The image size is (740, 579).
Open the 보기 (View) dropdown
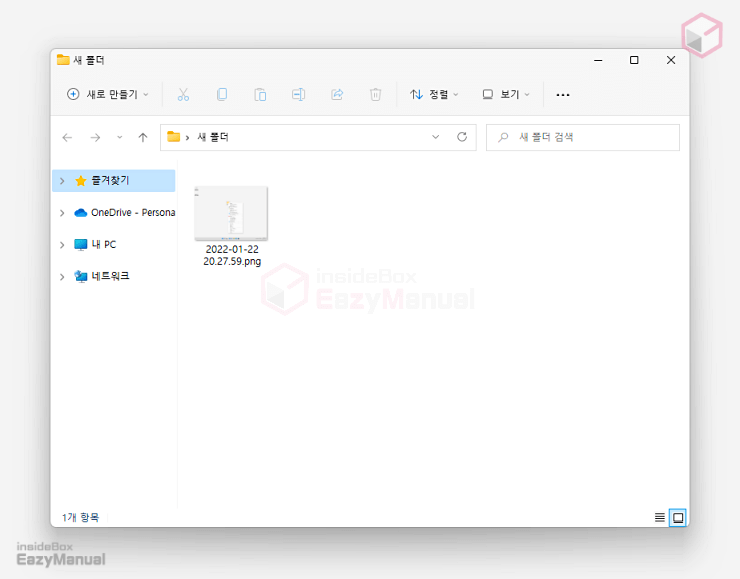(x=506, y=94)
